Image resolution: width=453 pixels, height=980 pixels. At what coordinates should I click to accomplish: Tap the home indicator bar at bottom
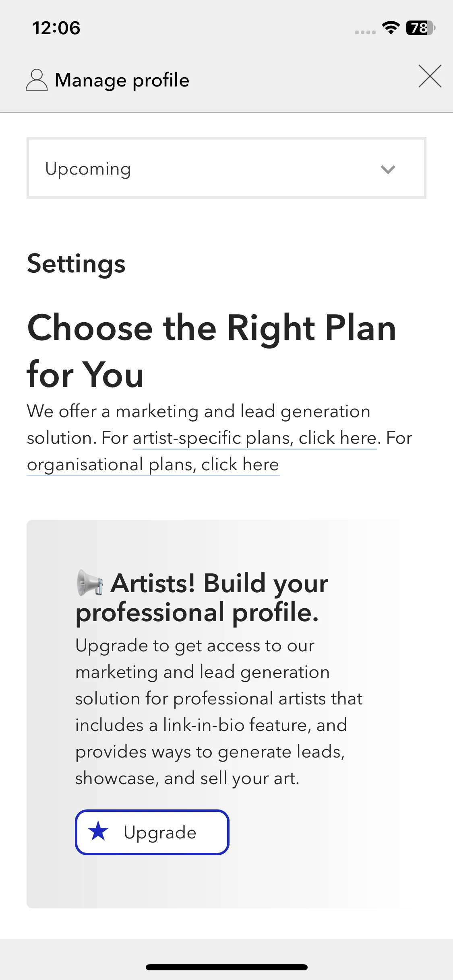click(227, 967)
